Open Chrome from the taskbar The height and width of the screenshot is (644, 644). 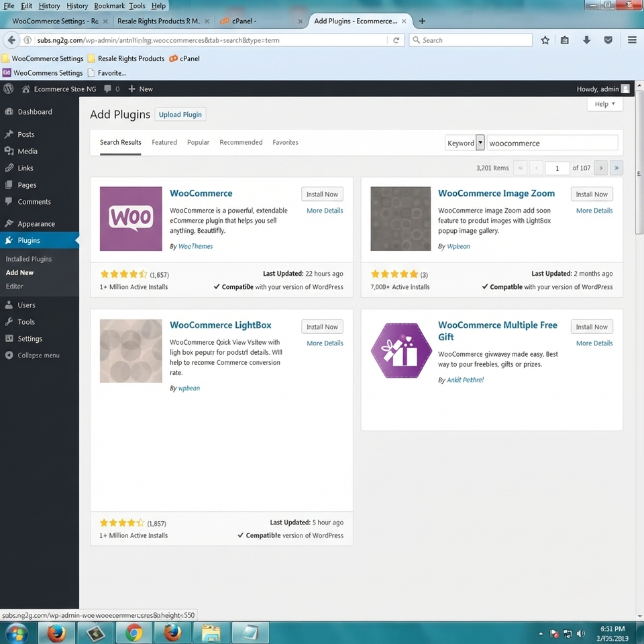(x=133, y=633)
